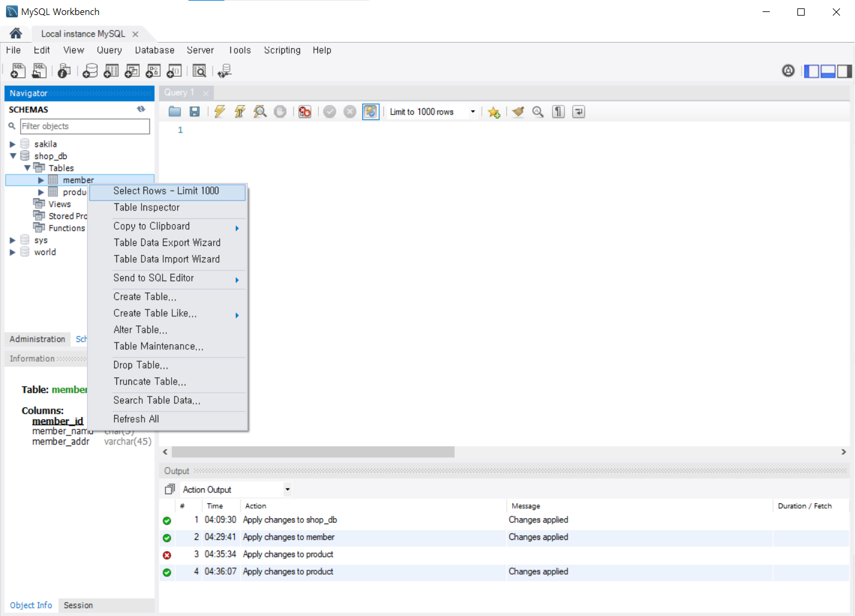Image resolution: width=855 pixels, height=616 pixels.
Task: Open the Copy to Clipboard submenu
Action: click(167, 226)
